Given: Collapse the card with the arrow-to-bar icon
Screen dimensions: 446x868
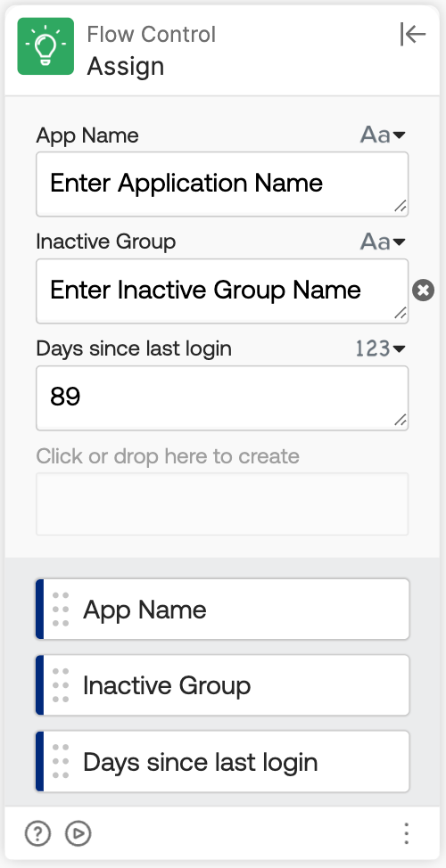Looking at the screenshot, I should [413, 35].
